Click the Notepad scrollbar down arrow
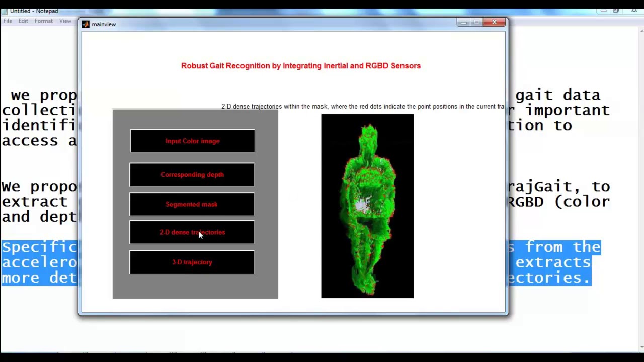Screen dimensions: 644x362 click(640, 347)
